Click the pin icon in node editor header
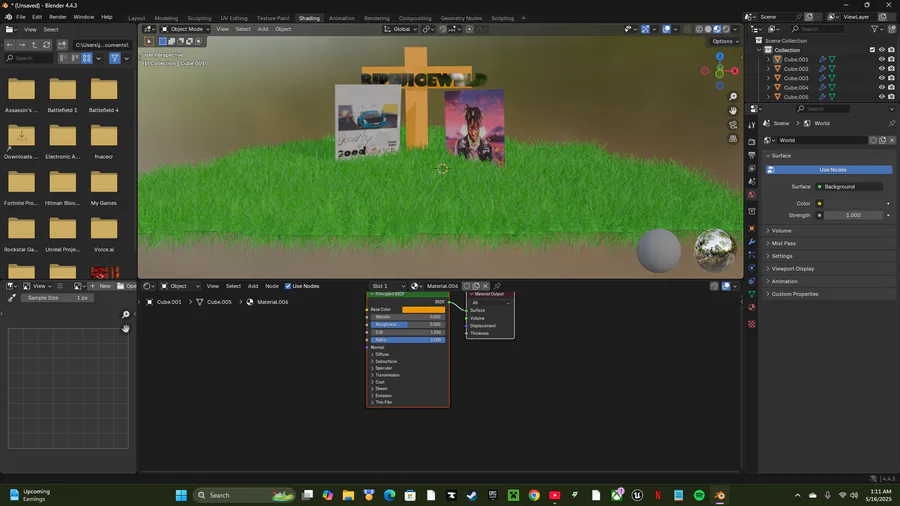Image resolution: width=900 pixels, height=506 pixels. coord(497,286)
